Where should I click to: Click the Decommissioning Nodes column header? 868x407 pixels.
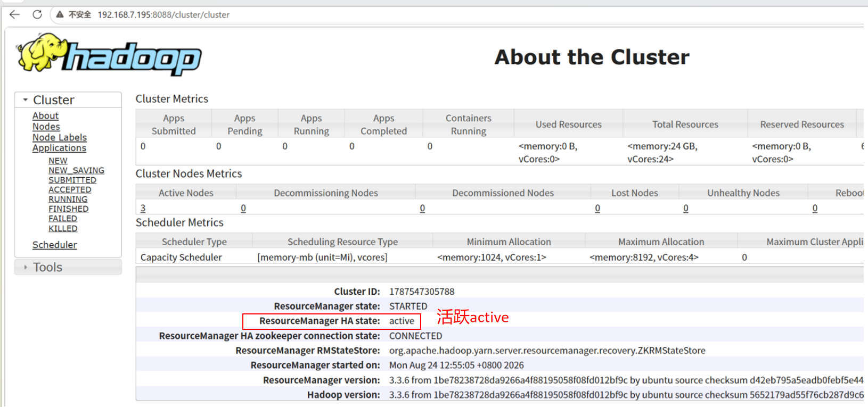(x=326, y=193)
